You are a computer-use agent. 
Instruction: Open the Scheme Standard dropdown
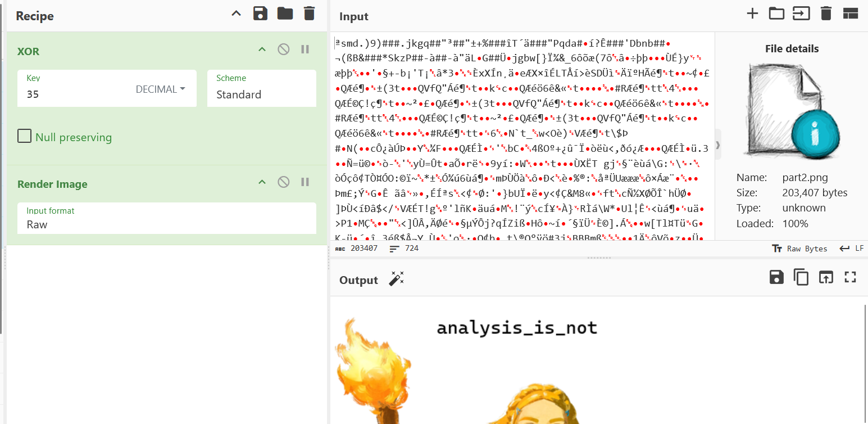point(262,88)
